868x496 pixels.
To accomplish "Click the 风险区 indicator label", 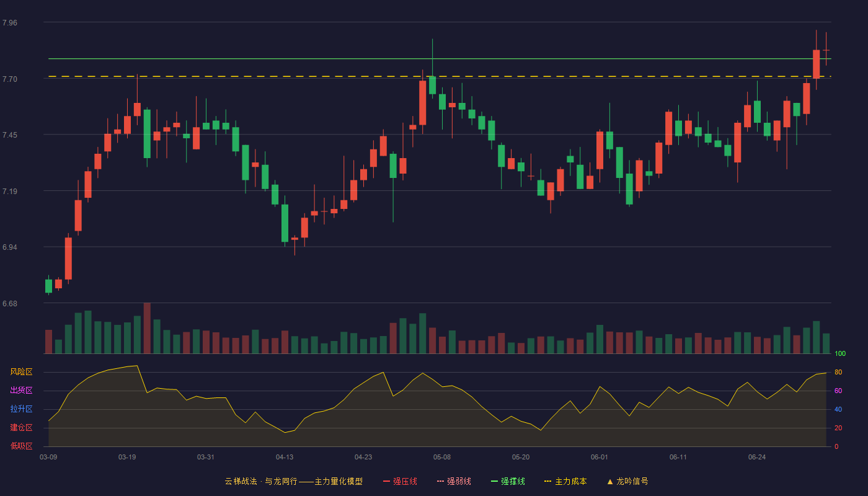I will (21, 372).
